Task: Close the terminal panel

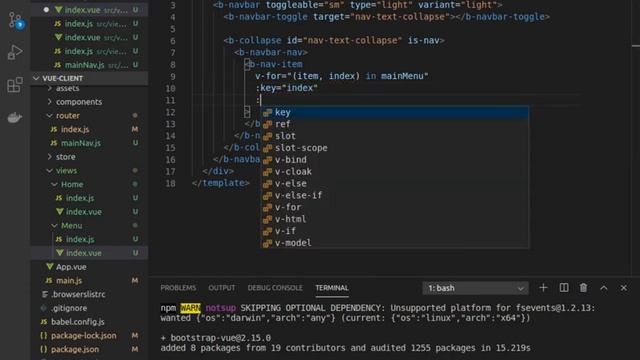Action: (x=624, y=288)
